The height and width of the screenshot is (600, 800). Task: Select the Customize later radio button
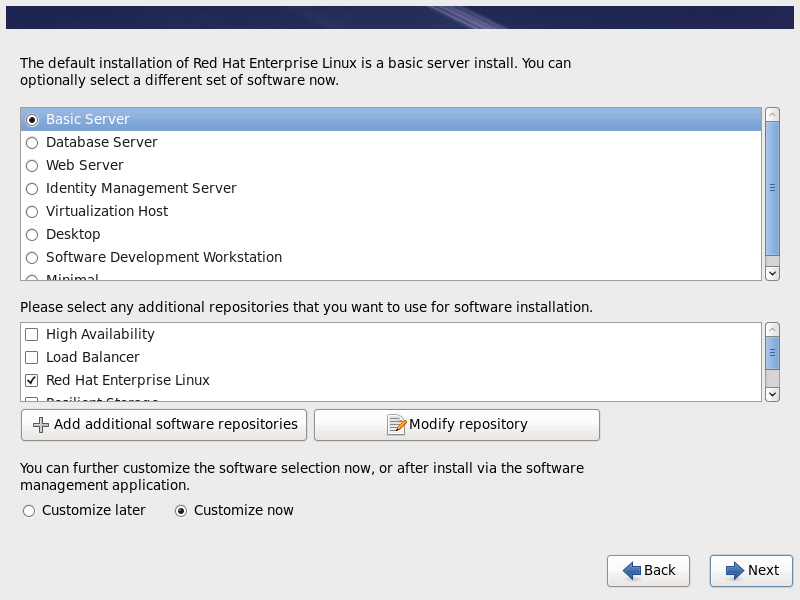tap(29, 511)
